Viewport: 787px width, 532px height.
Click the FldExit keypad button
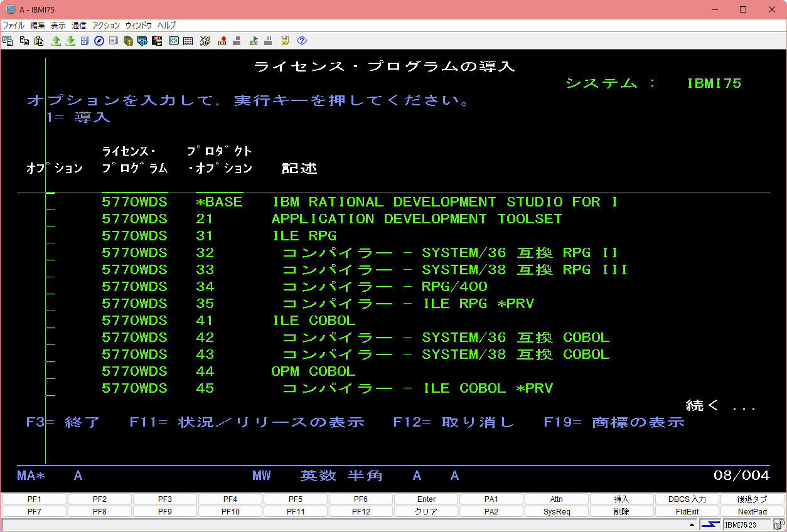coord(687,512)
